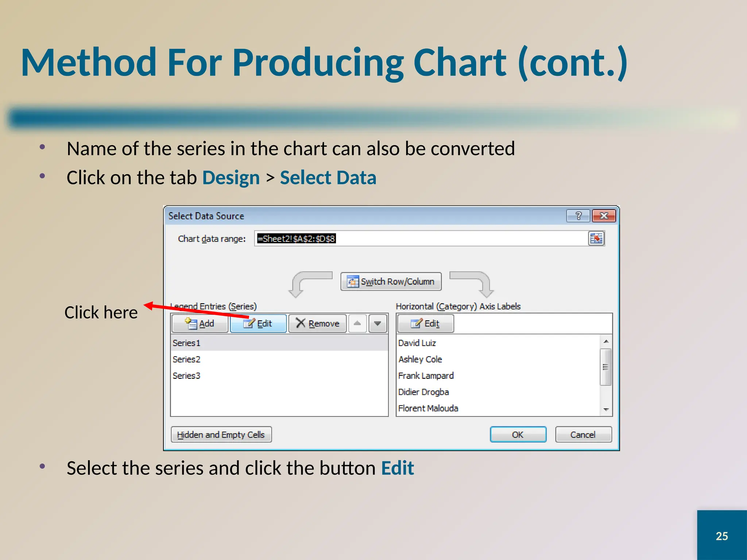
Task: Remove the selected series
Action: (x=317, y=323)
